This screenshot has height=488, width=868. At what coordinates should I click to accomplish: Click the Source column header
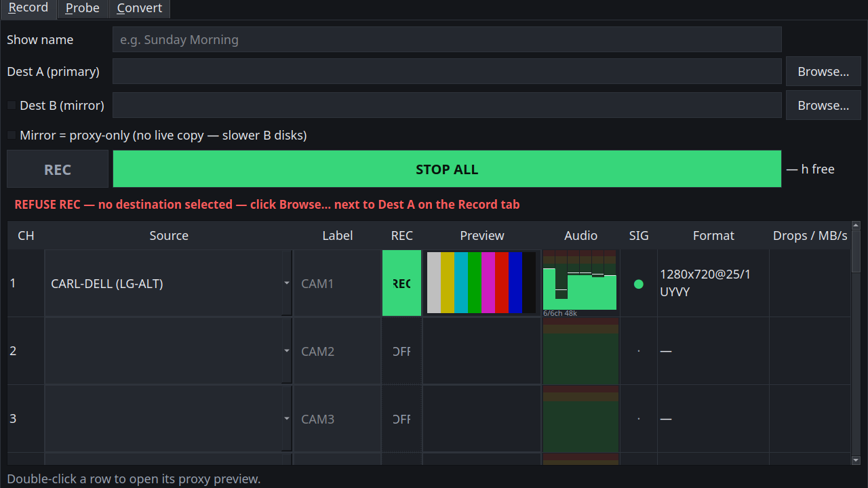coord(169,235)
